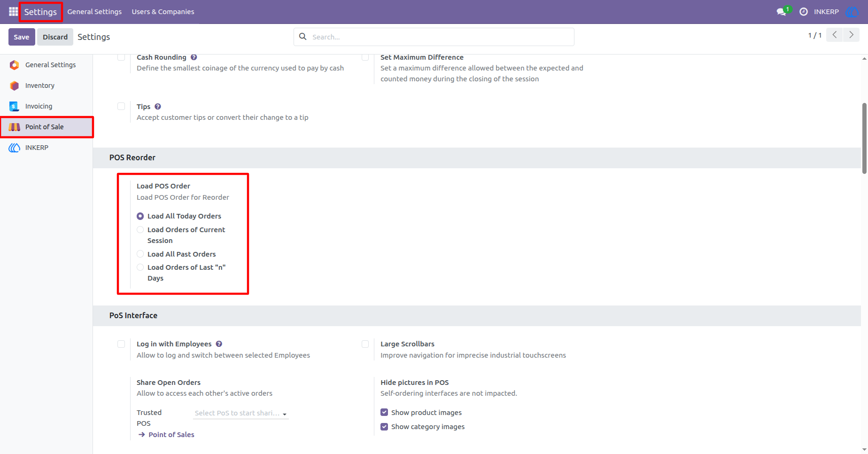Open Users & Companies menu
Viewport: 868px width, 454px height.
[x=163, y=12]
